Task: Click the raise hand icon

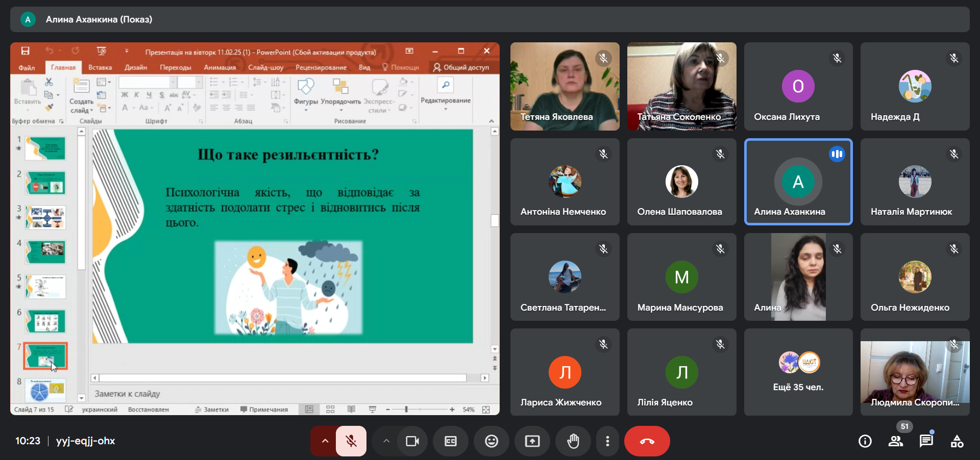Action: (x=573, y=441)
